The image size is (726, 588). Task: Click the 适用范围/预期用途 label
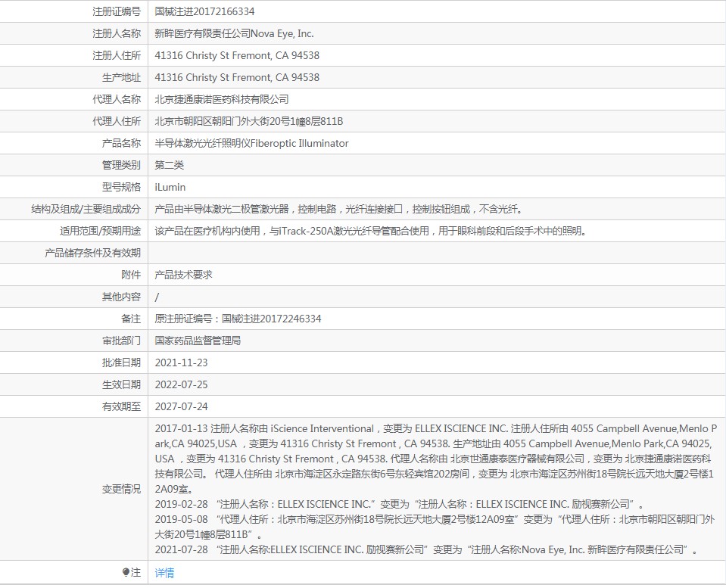click(100, 231)
